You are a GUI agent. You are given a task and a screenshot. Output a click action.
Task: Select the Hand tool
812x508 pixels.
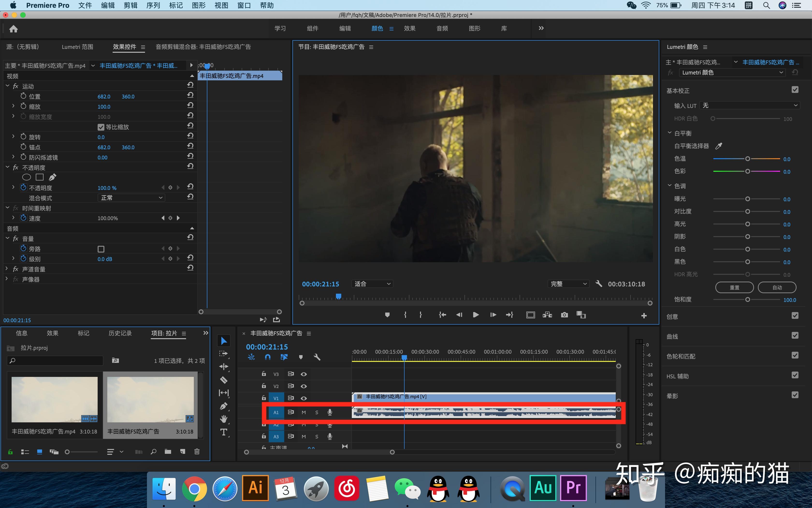224,419
